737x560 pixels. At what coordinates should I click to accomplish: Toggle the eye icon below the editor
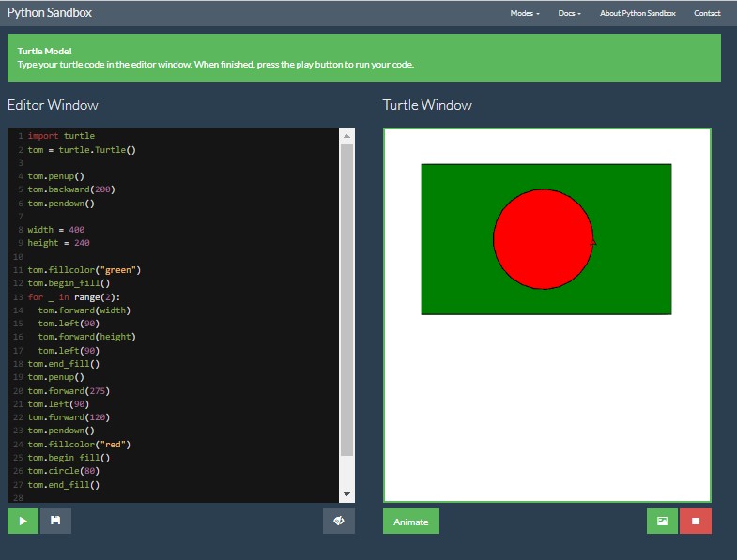pos(338,521)
